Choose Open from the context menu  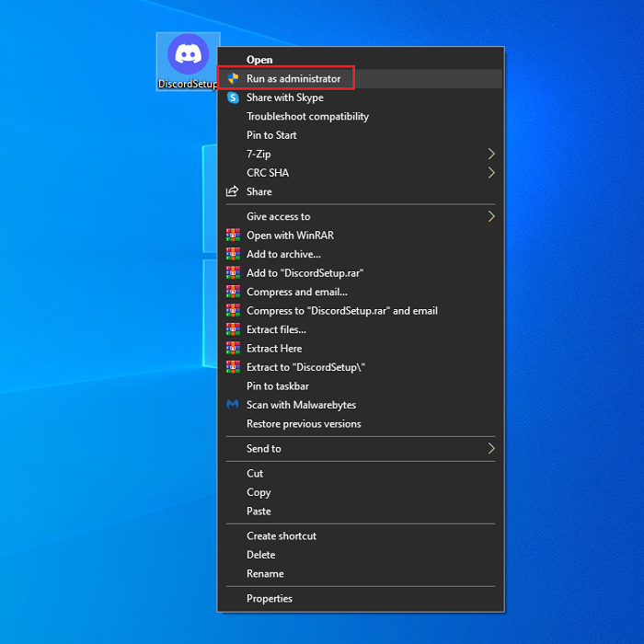pos(361,60)
